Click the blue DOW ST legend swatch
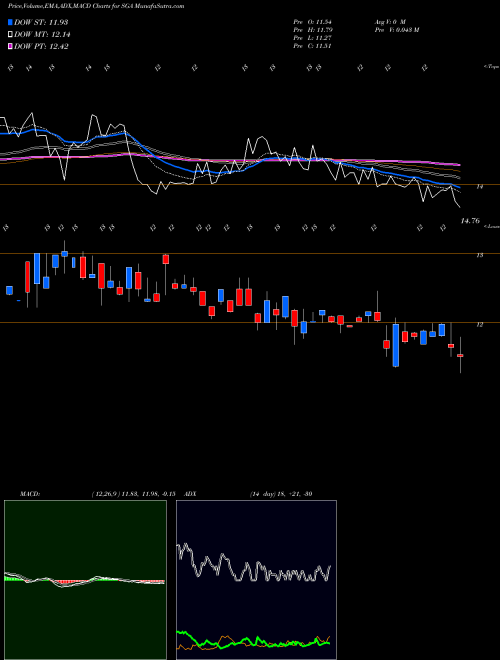Viewport: 500px width, 660px height. pos(11,22)
